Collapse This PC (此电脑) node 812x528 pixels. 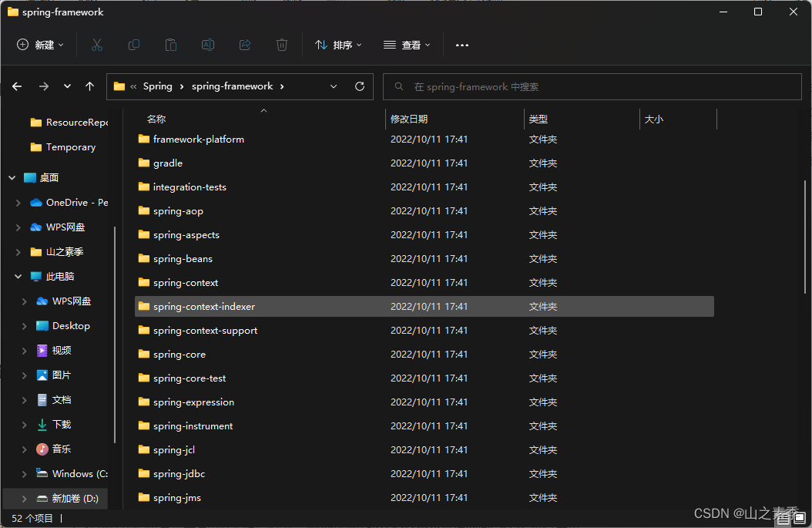point(18,277)
